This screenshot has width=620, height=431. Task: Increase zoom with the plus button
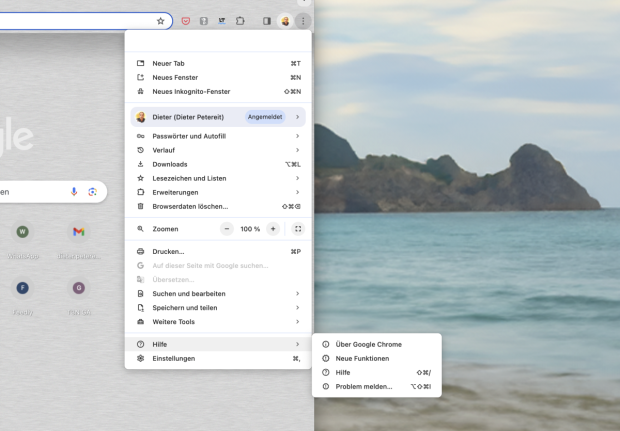pos(273,229)
